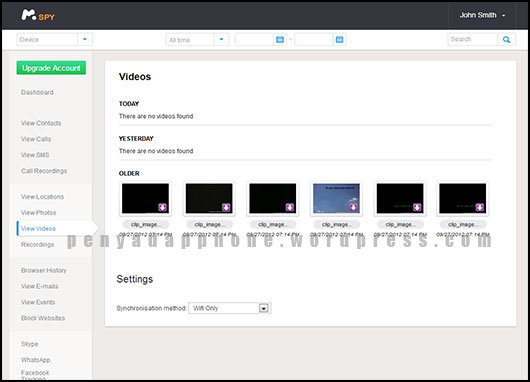This screenshot has height=382, width=530.
Task: Open the start date calendar picker
Action: click(280, 40)
